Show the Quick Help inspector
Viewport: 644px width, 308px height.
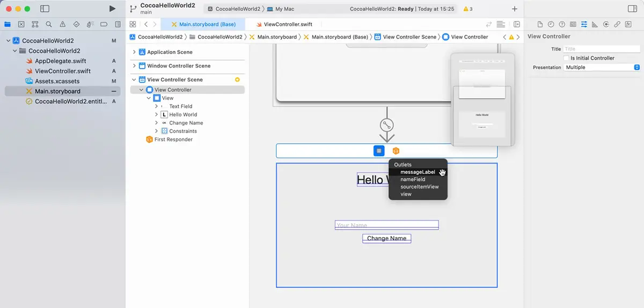[x=562, y=24]
